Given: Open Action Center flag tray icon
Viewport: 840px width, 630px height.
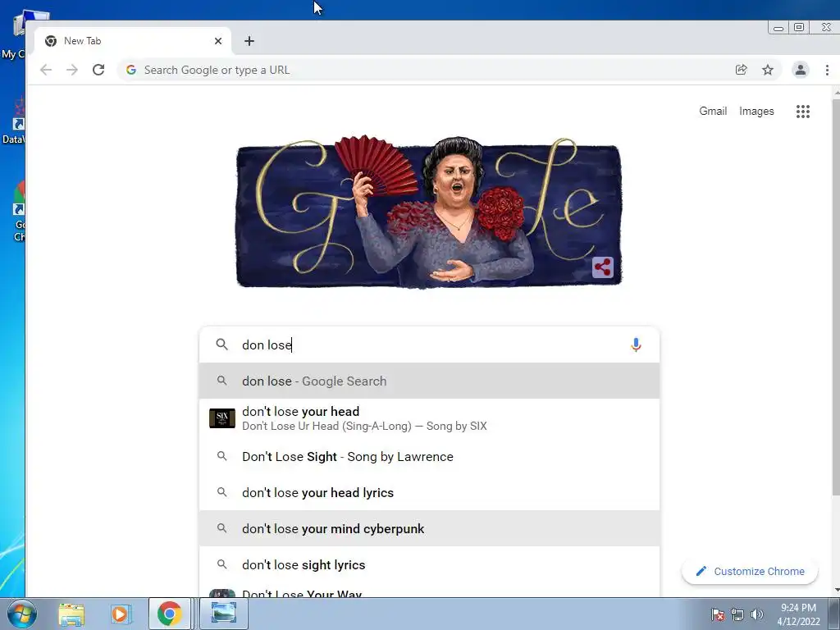Looking at the screenshot, I should 718,614.
